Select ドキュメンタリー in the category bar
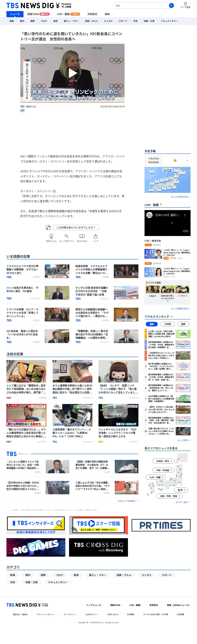Viewport: 197px width, 644px height. pos(169,21)
